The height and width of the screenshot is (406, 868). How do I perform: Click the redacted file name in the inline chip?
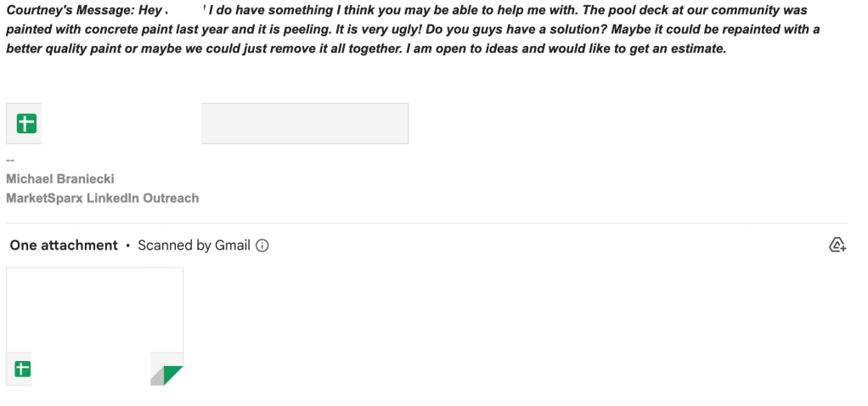(121, 125)
